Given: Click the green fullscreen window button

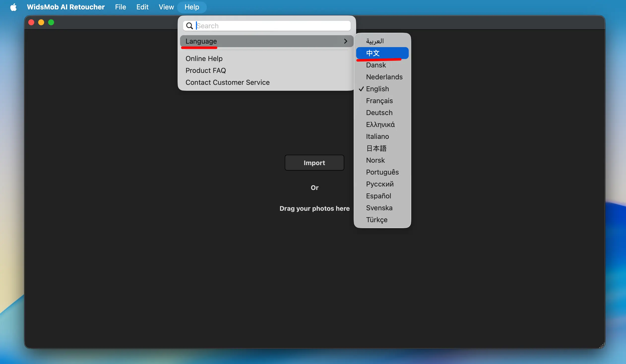Looking at the screenshot, I should coord(51,23).
